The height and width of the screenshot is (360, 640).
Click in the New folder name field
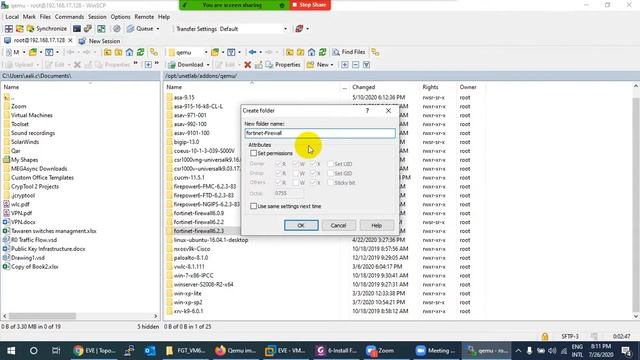point(320,133)
